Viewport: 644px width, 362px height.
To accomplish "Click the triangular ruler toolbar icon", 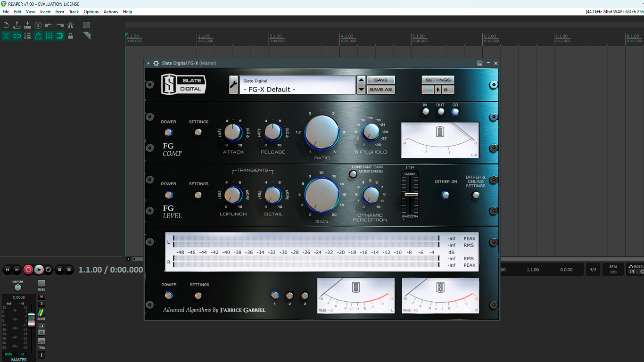I will (87, 36).
